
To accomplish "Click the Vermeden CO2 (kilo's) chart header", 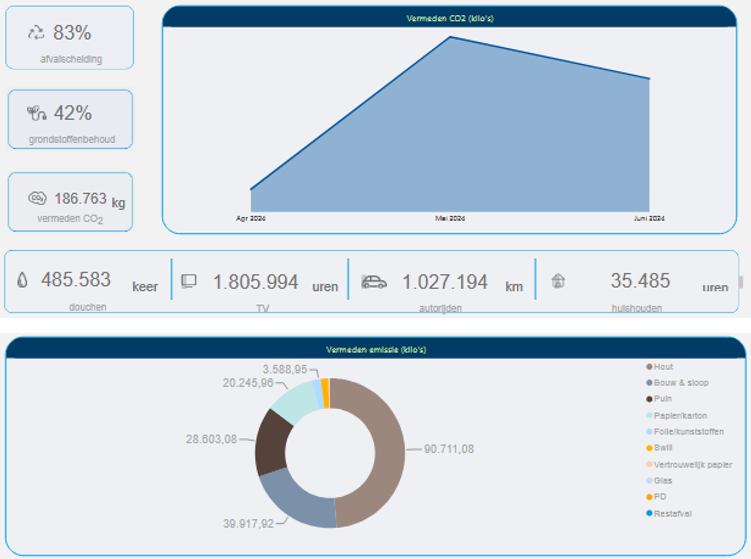I will tap(449, 17).
